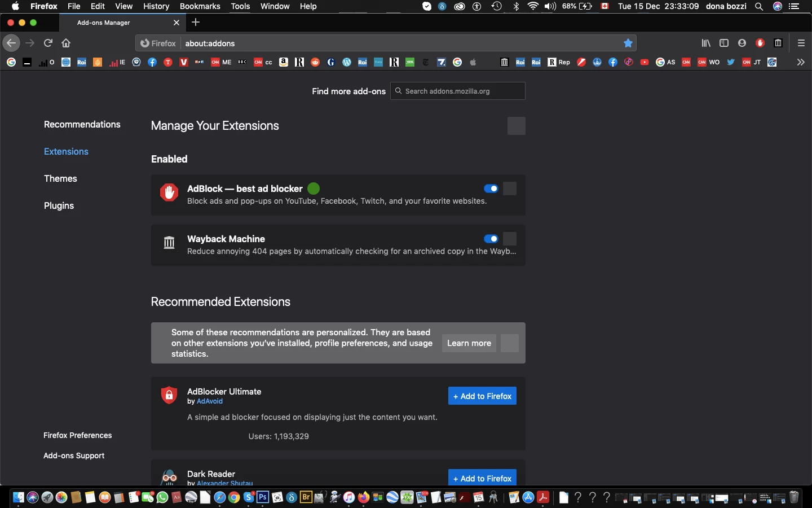Image resolution: width=812 pixels, height=508 pixels.
Task: Close the Add-ons Manager tab
Action: click(x=176, y=23)
